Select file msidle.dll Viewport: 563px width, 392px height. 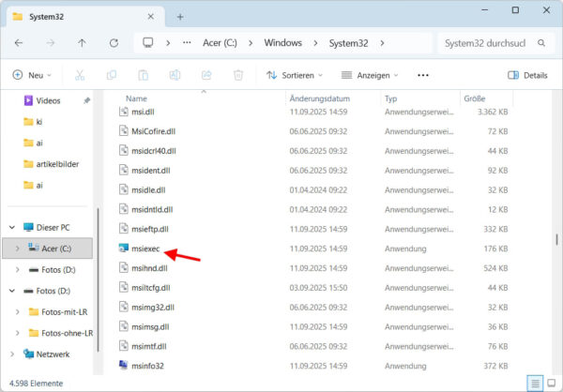(148, 189)
